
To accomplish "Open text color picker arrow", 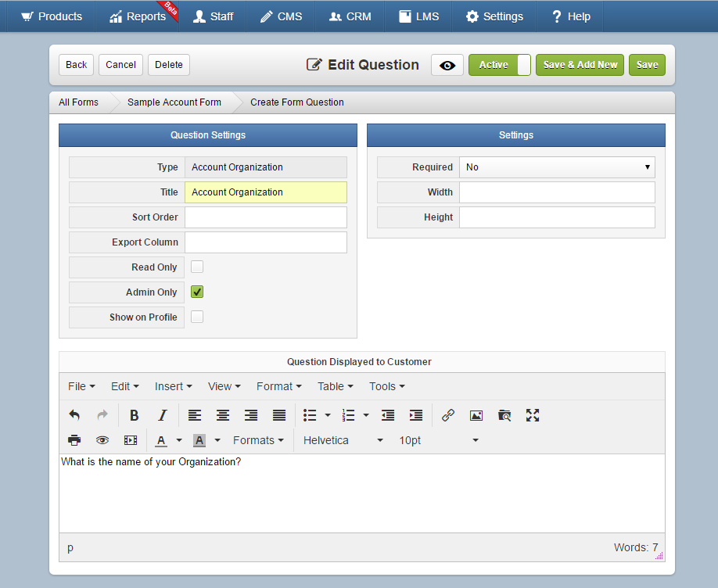I will tap(179, 440).
